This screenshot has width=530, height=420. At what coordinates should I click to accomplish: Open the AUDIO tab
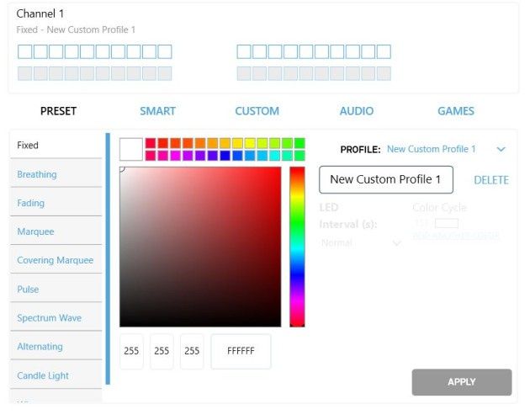pyautogui.click(x=356, y=111)
